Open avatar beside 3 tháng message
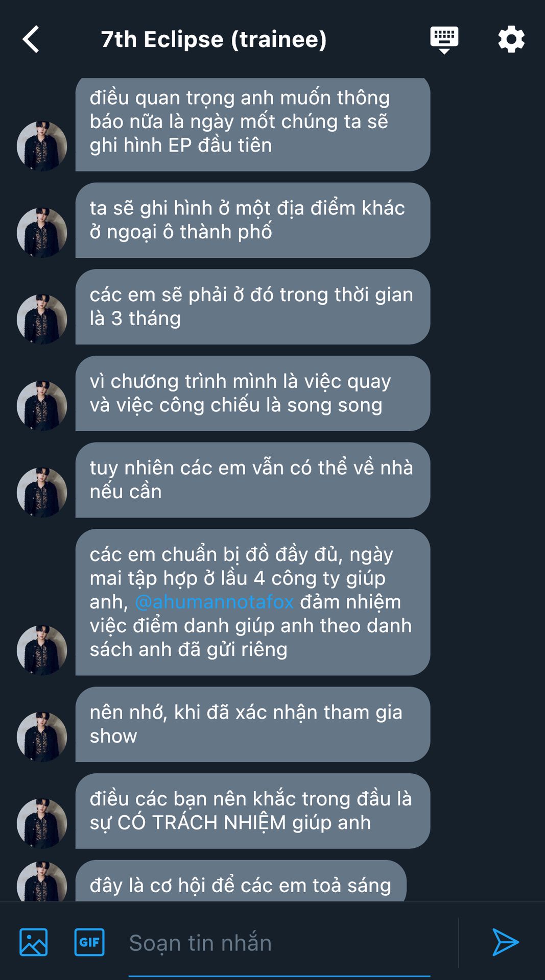Image resolution: width=545 pixels, height=980 pixels. tap(42, 319)
